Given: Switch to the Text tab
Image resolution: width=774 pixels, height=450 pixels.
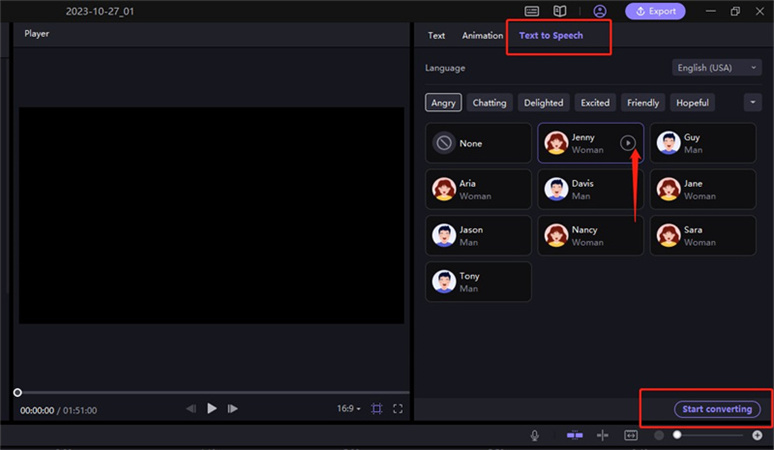Looking at the screenshot, I should pos(437,36).
